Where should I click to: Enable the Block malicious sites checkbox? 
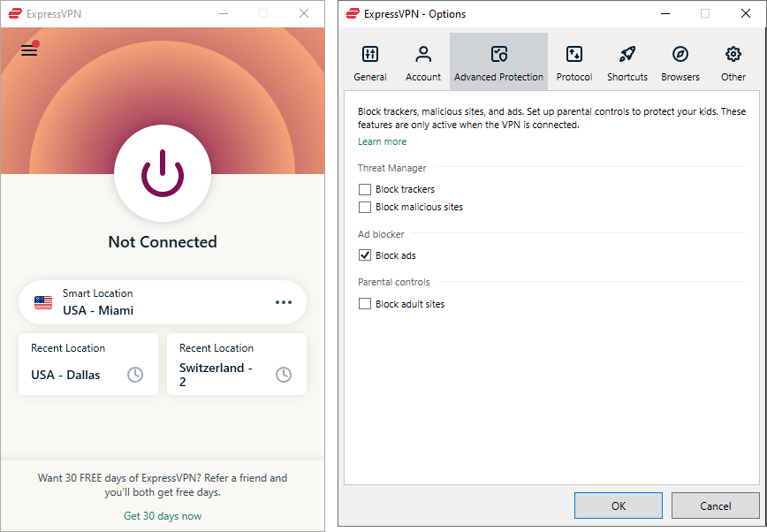[364, 207]
